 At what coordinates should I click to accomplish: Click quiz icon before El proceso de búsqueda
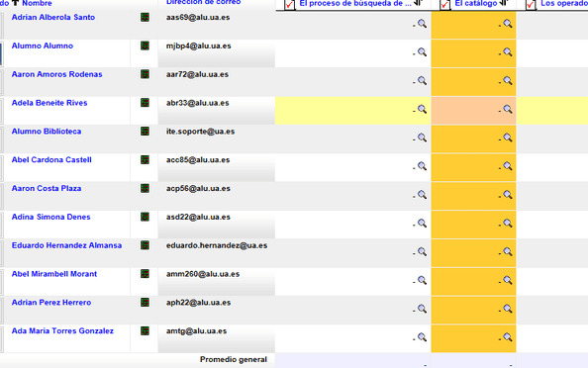289,5
